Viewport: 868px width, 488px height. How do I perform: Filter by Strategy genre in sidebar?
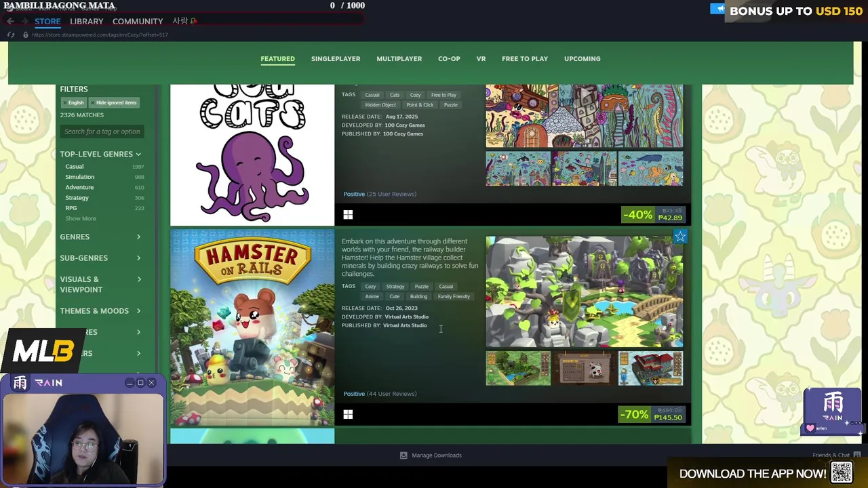click(77, 198)
